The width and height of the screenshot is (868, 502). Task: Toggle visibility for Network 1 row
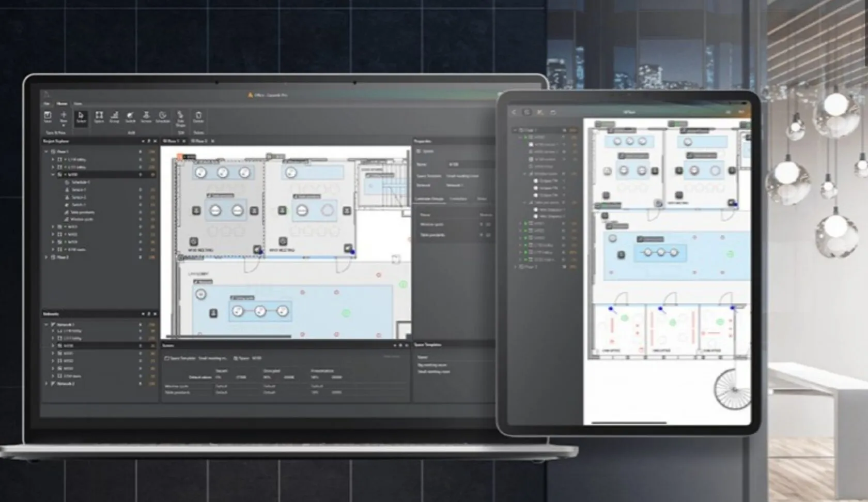[x=140, y=325]
